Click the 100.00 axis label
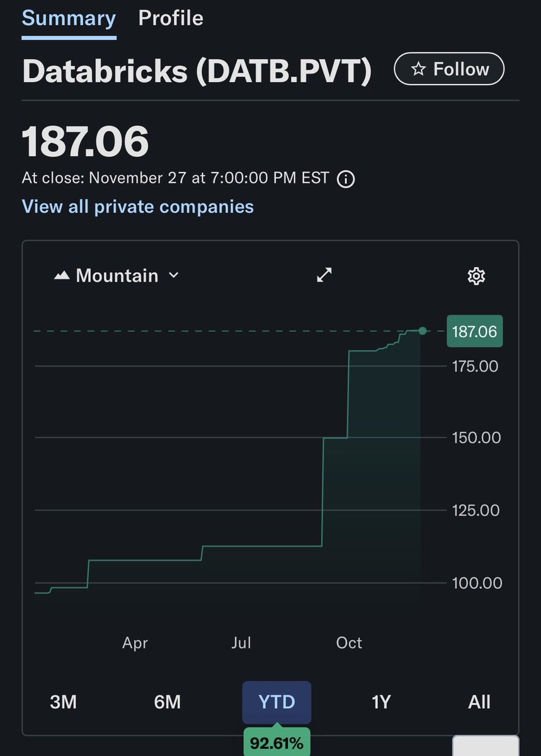Screen dimensions: 541x756 477,583
